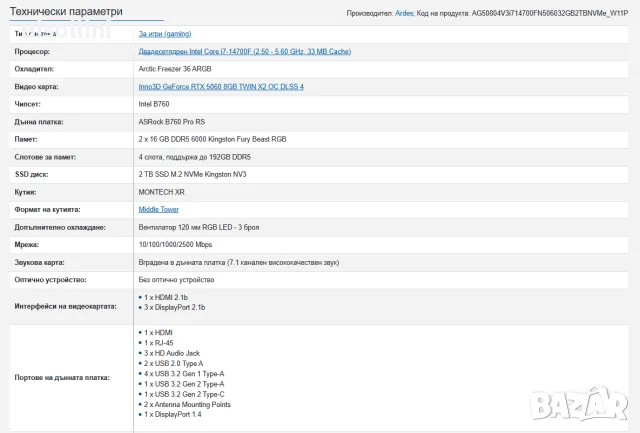Select the '1 x USB 3.2 Gen 2 Type-A' item

click(x=184, y=384)
